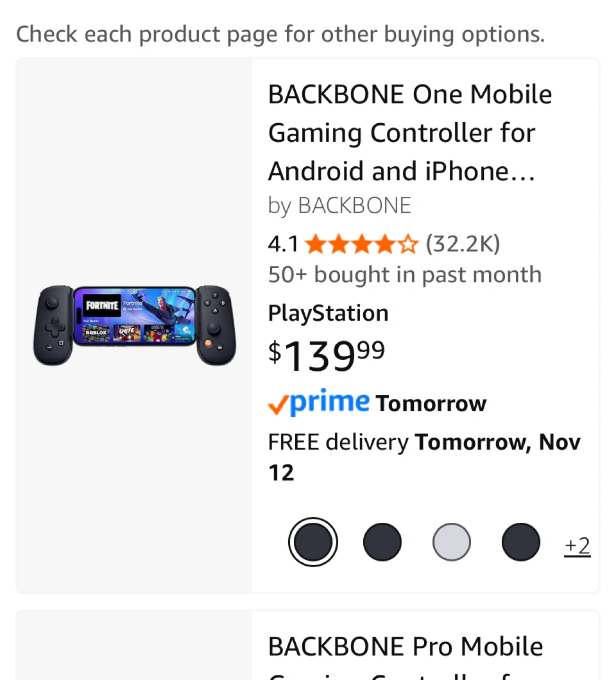This screenshot has height=680, width=616.
Task: Click the '50+ bought in past month' text
Action: click(x=404, y=275)
